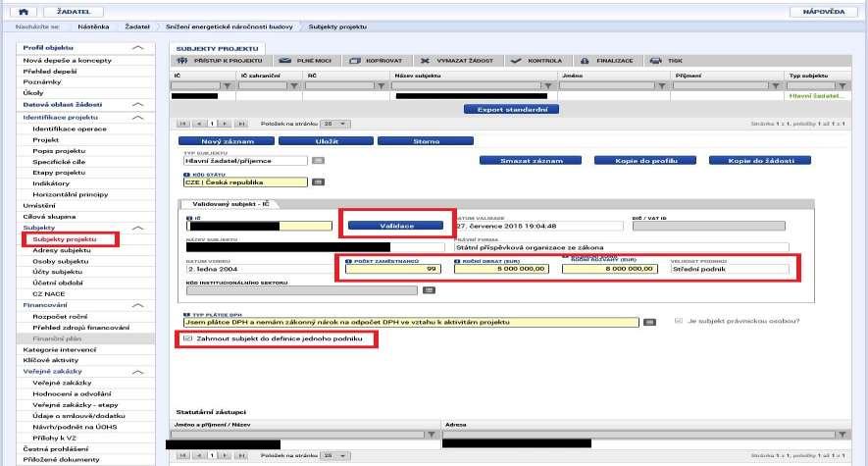Open filter funnel for IČ column
This screenshot has width=868, height=466.
(x=228, y=85)
